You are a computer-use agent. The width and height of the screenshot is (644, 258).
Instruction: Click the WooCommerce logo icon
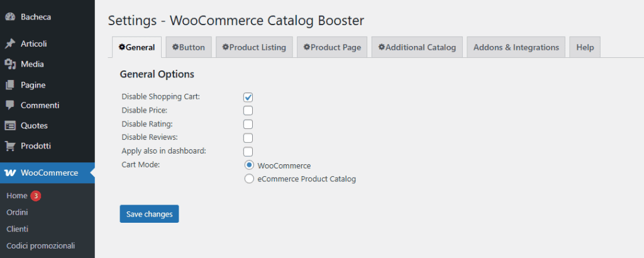pos(10,173)
